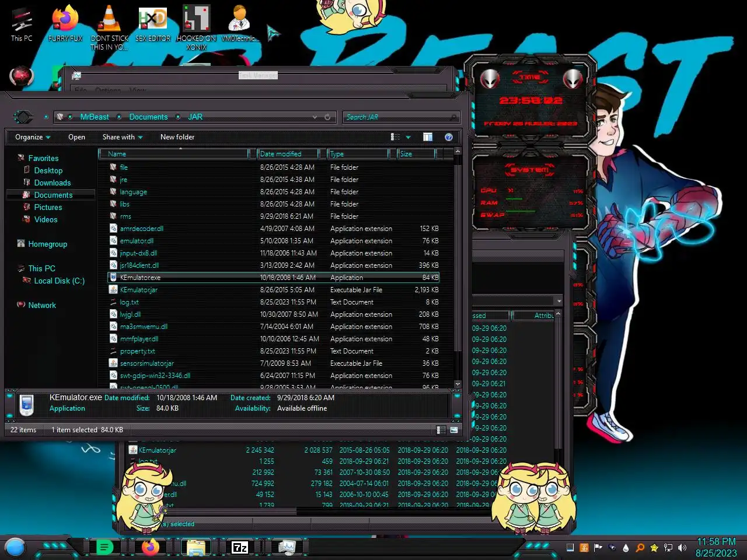
Task: Switch to large icons view in status bar
Action: [x=453, y=430]
